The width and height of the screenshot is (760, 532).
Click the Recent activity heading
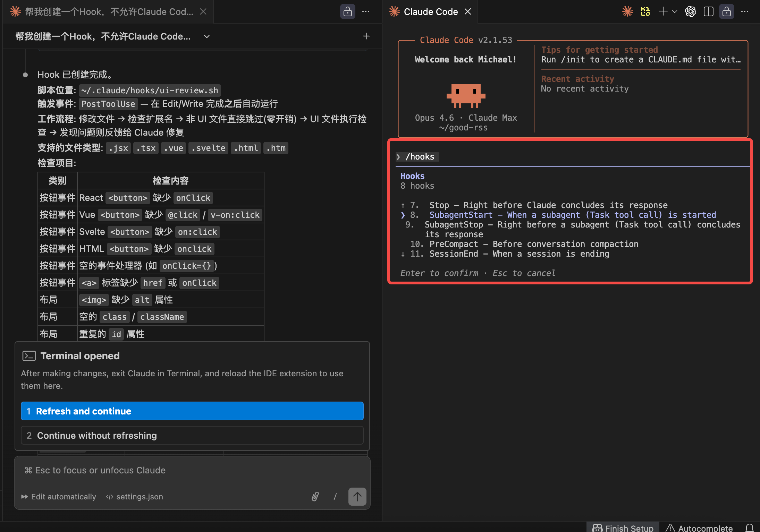578,79
